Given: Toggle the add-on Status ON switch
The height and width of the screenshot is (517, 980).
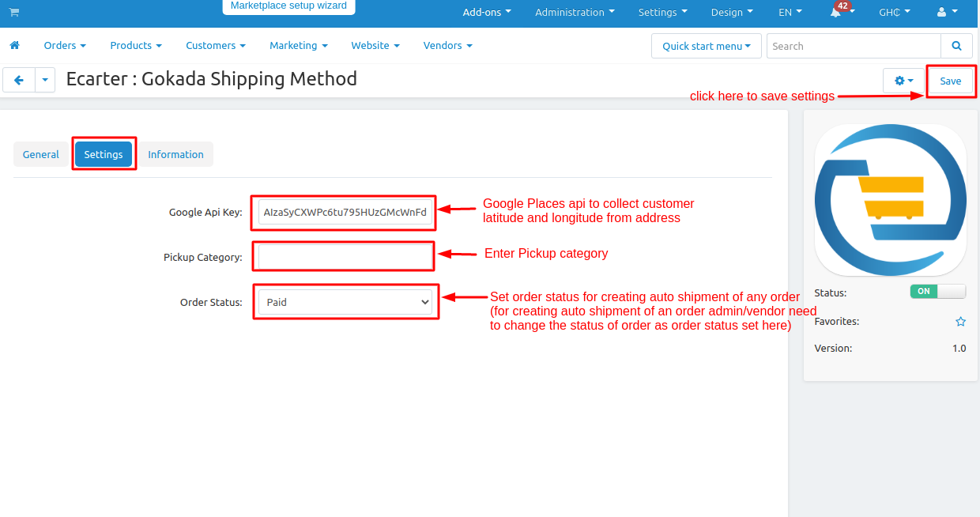Looking at the screenshot, I should pyautogui.click(x=938, y=292).
